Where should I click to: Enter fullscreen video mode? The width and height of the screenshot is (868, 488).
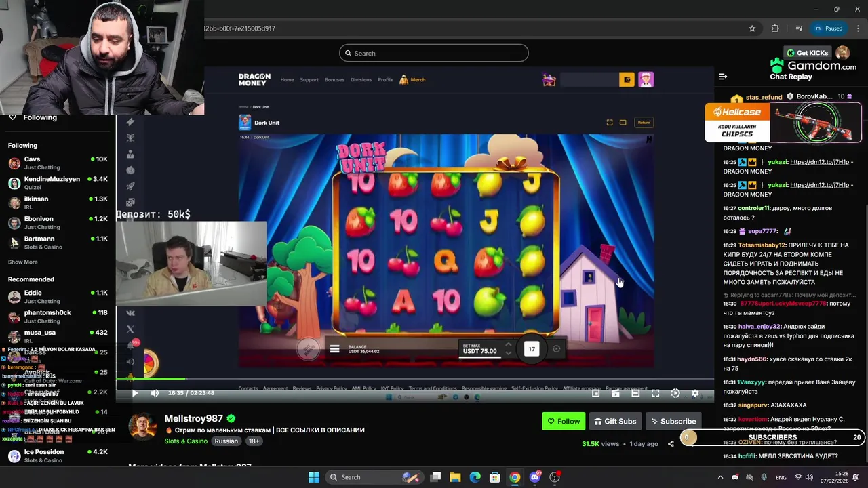[655, 393]
